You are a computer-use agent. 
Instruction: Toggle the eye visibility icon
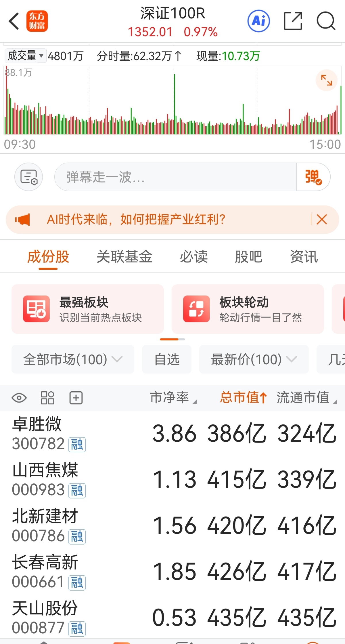pos(19,398)
